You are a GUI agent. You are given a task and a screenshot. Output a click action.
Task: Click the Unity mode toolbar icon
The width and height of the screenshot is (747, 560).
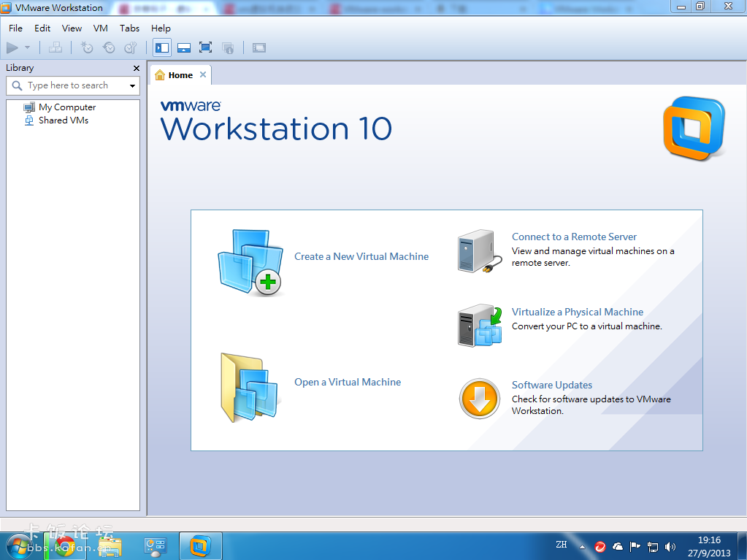(227, 47)
